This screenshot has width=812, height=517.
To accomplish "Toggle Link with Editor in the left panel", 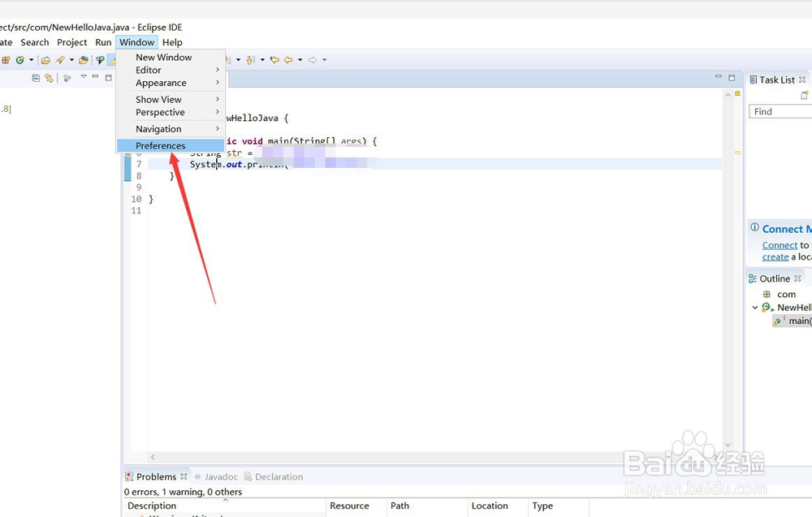I will [50, 78].
